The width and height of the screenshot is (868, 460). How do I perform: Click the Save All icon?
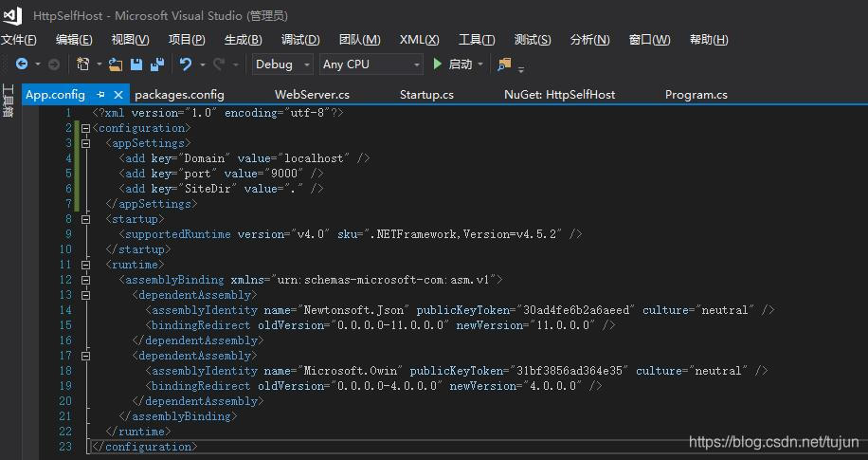pos(157,64)
